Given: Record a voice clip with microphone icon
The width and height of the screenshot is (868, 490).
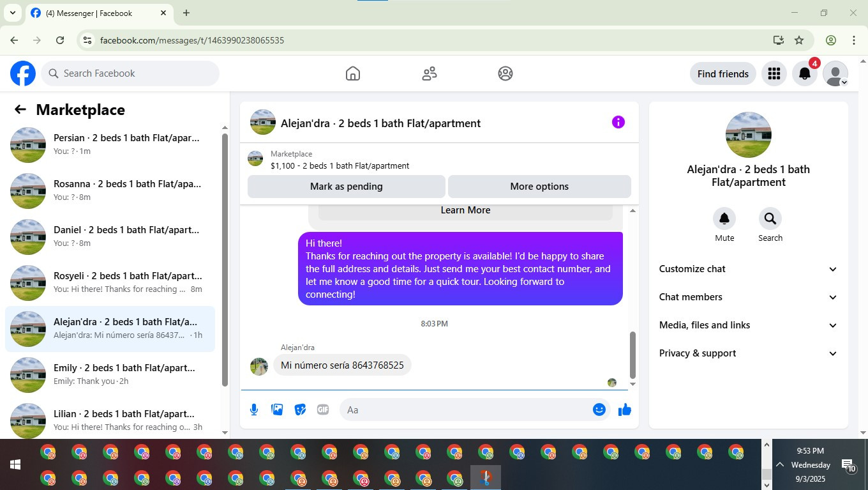Looking at the screenshot, I should [x=254, y=410].
